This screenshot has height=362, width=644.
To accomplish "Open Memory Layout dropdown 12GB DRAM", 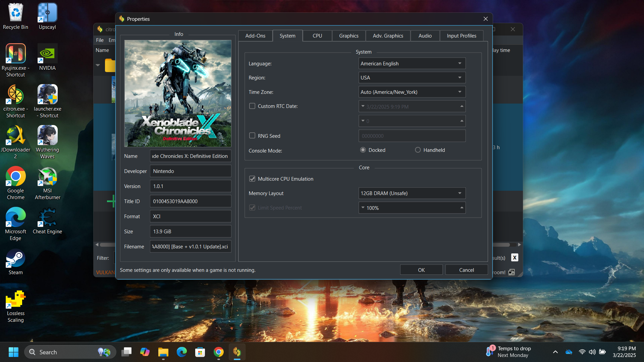I will coord(412,193).
